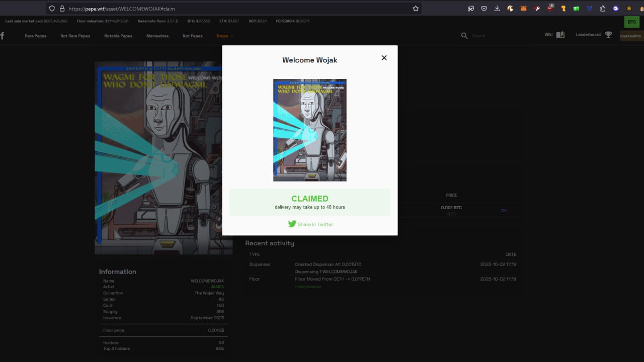644x362 pixels.
Task: Open uBlock extension with badge 1
Action: (x=550, y=8)
